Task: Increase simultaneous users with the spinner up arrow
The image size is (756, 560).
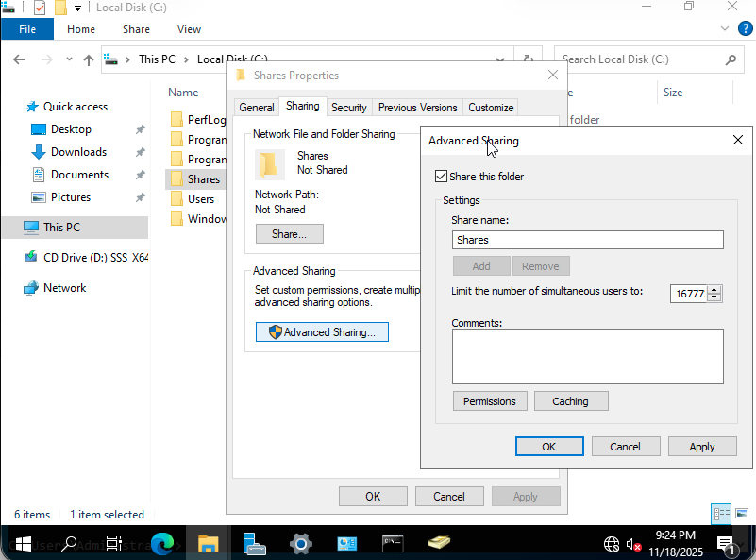Action: click(x=714, y=289)
